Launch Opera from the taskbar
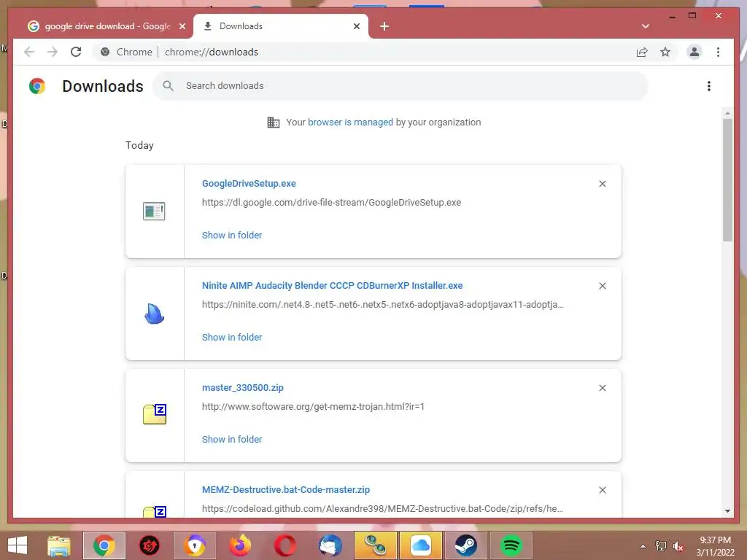The width and height of the screenshot is (747, 560). 285,545
